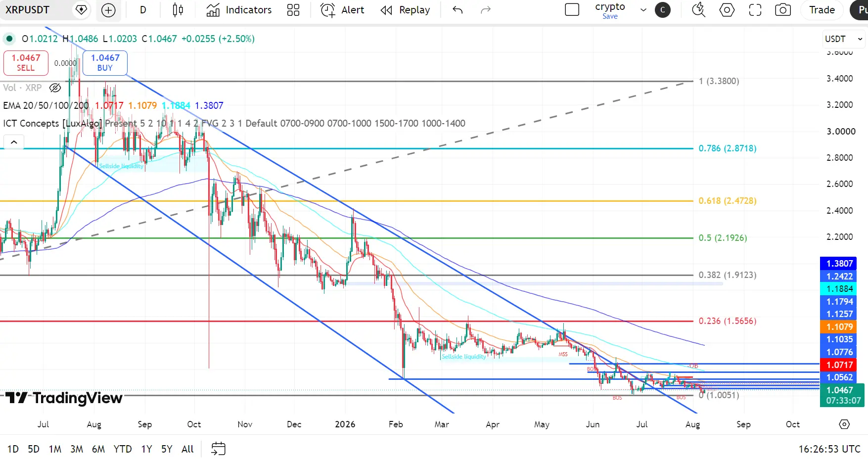The height and width of the screenshot is (460, 868).
Task: Open the candle chart type menu
Action: click(x=178, y=10)
